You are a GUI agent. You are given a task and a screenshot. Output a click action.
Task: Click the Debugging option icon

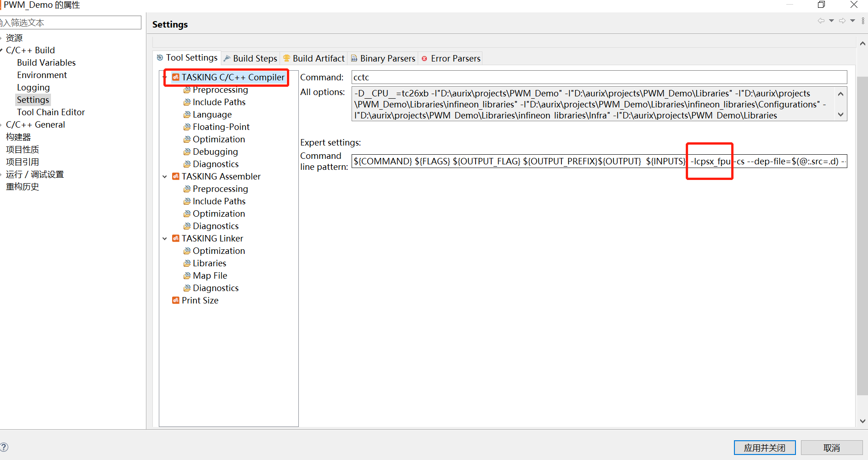(187, 151)
